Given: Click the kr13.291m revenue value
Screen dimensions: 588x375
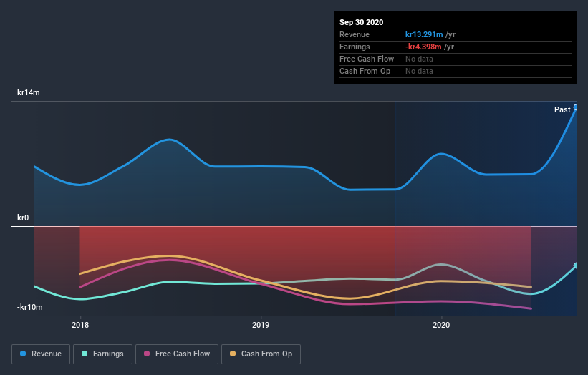Looking at the screenshot, I should [x=424, y=34].
